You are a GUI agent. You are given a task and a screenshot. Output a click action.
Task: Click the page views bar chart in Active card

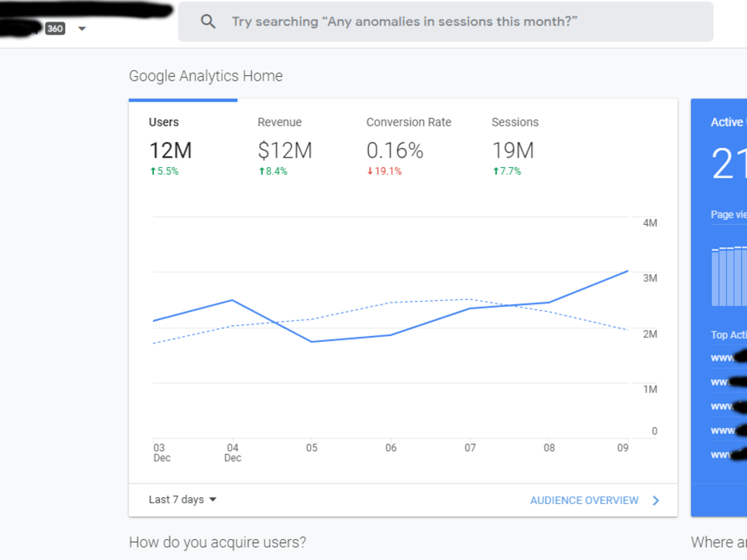pos(729,276)
